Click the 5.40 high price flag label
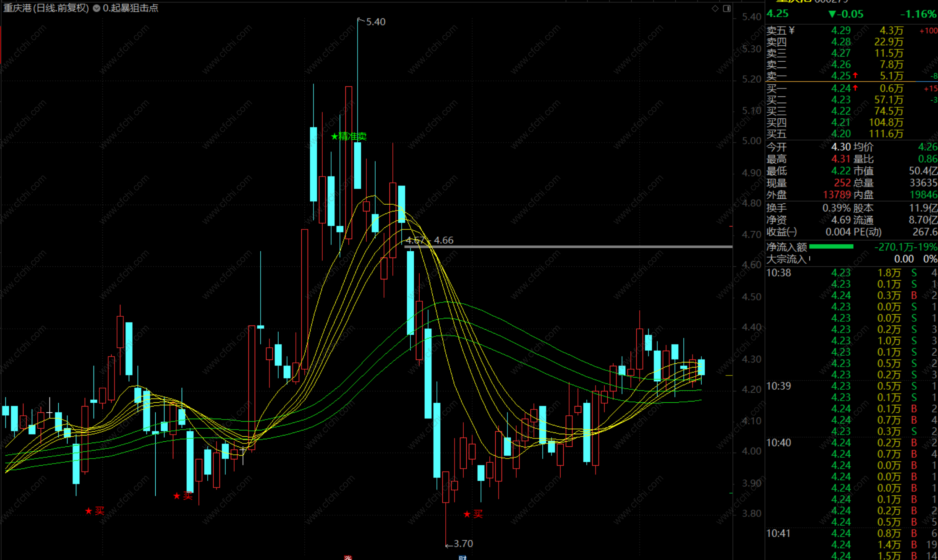Screen dimensions: 938x560 pos(375,22)
